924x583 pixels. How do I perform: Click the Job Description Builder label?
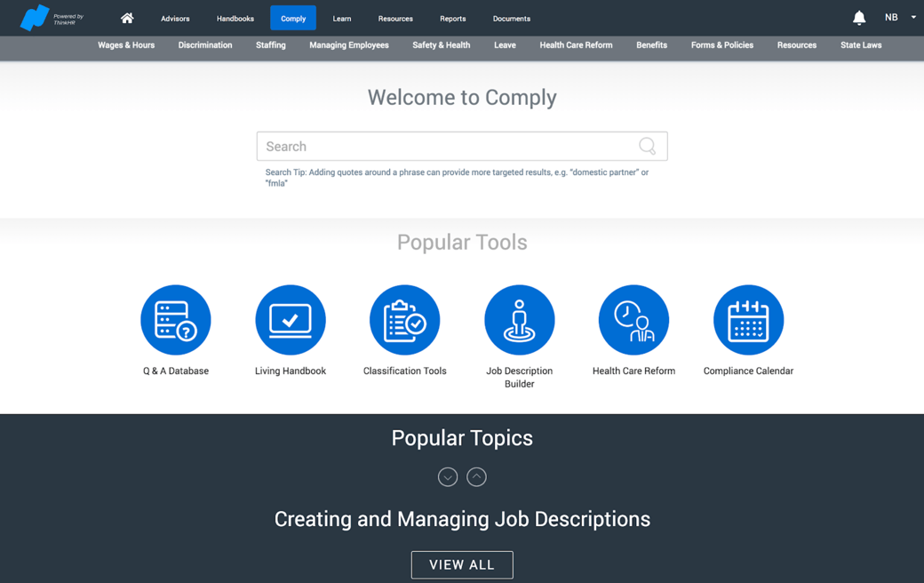pyautogui.click(x=520, y=378)
